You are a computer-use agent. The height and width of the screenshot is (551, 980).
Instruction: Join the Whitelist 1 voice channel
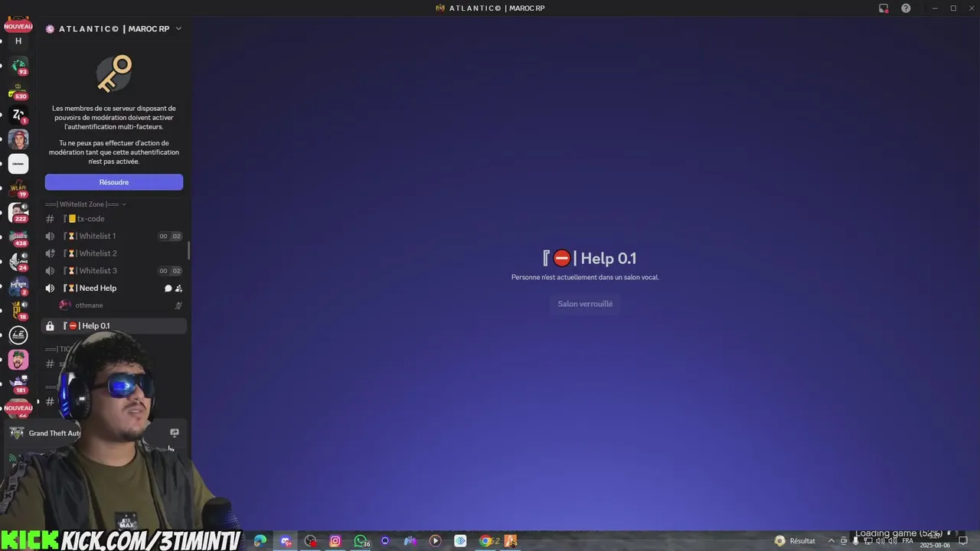click(114, 236)
